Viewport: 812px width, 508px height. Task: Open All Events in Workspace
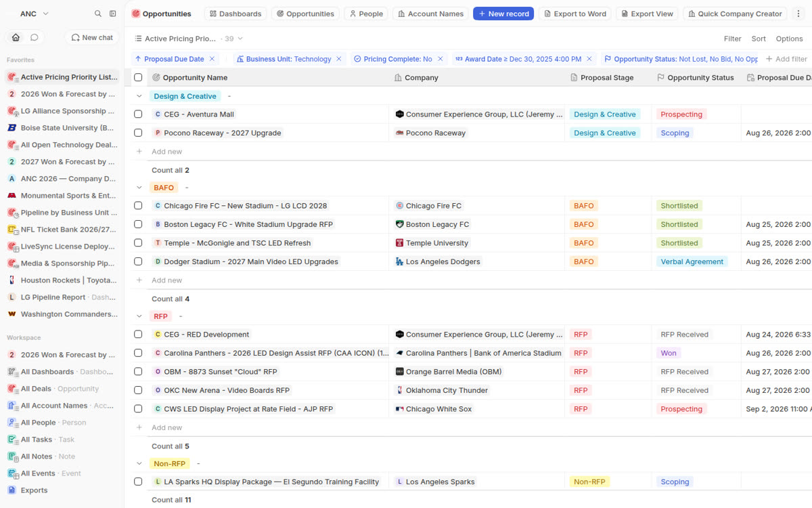62,473
